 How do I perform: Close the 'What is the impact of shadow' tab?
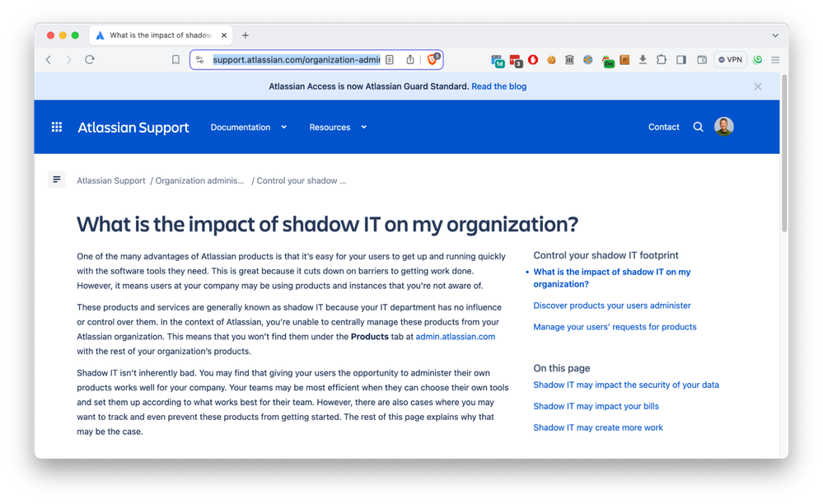224,35
